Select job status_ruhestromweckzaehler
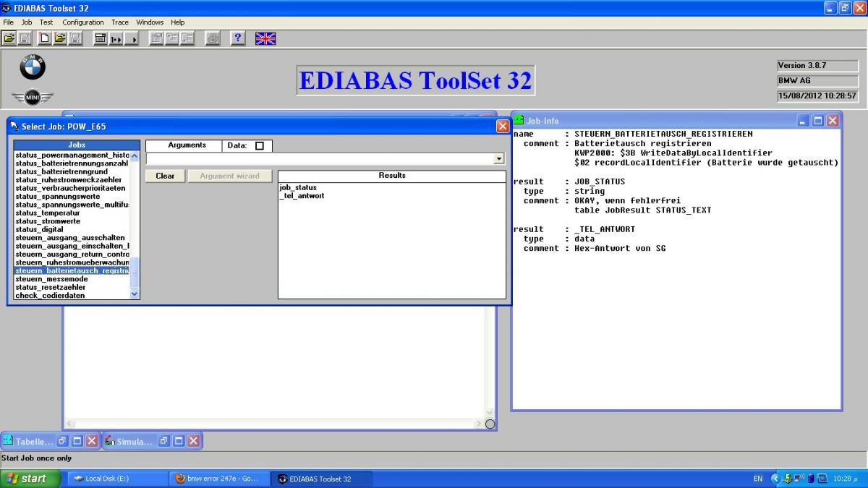 click(69, 179)
